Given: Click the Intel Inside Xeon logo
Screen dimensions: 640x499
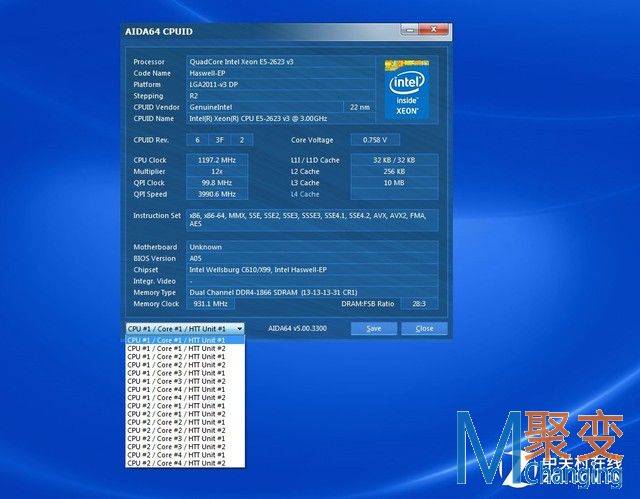Looking at the screenshot, I should (x=407, y=89).
